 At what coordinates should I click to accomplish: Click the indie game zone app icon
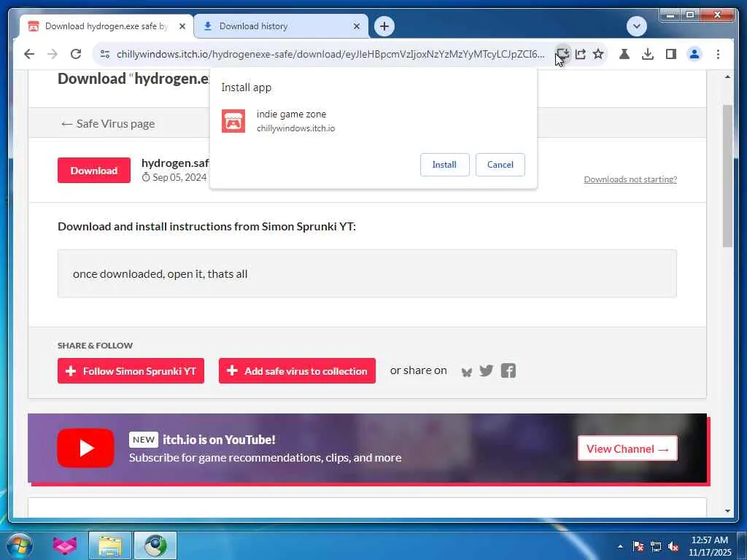[x=233, y=121]
